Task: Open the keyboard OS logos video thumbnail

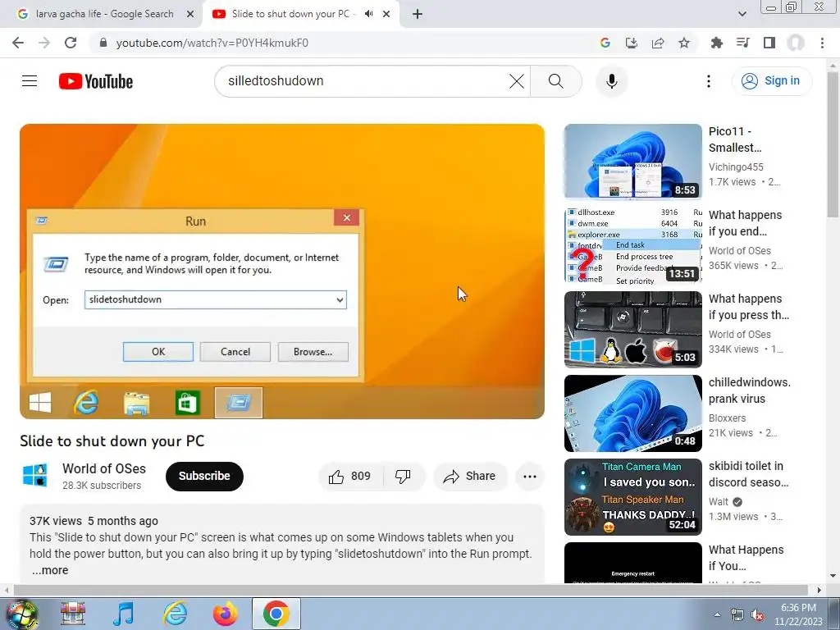Action: tap(632, 329)
